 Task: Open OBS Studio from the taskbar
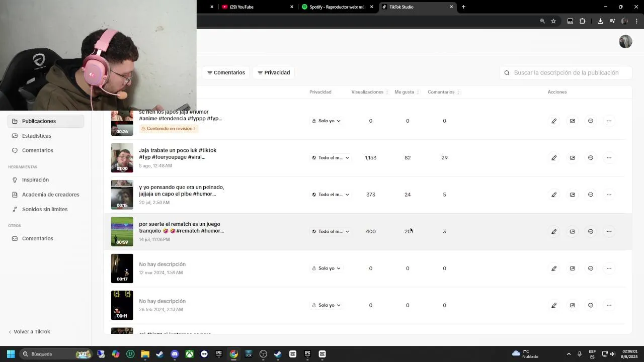263,354
